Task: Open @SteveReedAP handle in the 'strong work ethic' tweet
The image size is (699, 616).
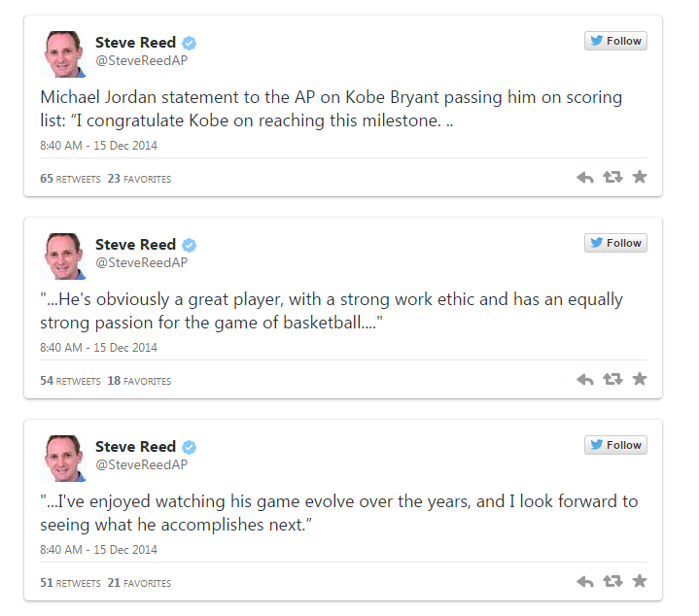Action: tap(141, 262)
